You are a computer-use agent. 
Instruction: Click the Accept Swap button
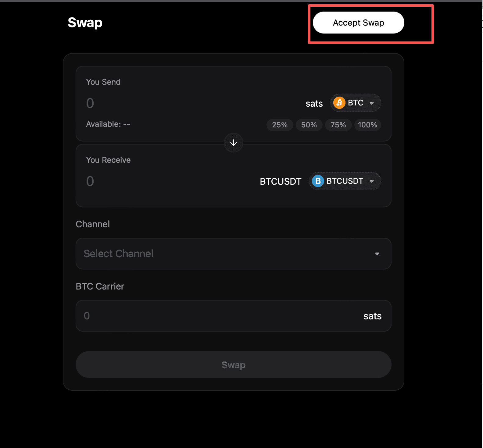tap(359, 23)
